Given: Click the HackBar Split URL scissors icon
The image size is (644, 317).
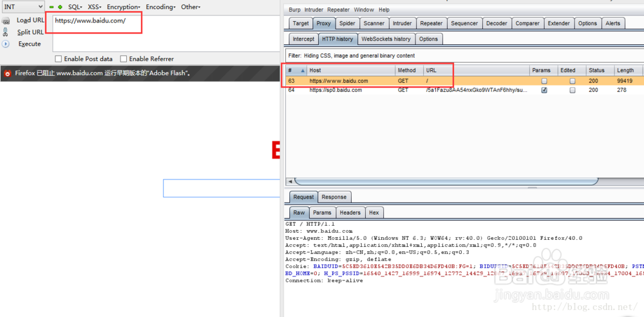Looking at the screenshot, I should (5, 32).
